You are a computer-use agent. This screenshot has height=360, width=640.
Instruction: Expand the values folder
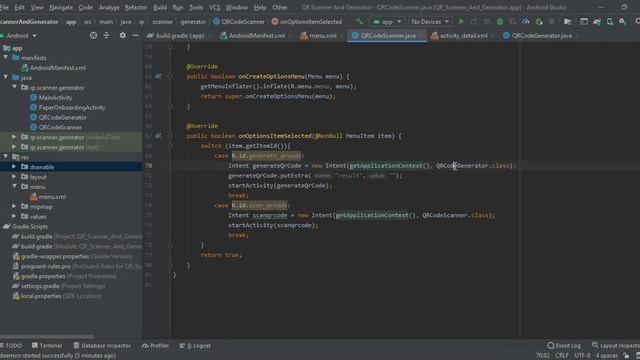click(x=14, y=216)
